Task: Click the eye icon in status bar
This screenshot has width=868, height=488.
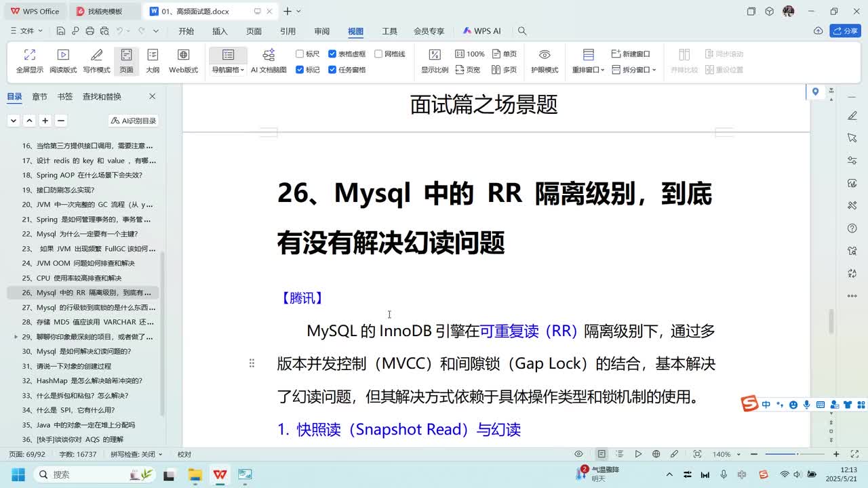Action: coord(578,454)
